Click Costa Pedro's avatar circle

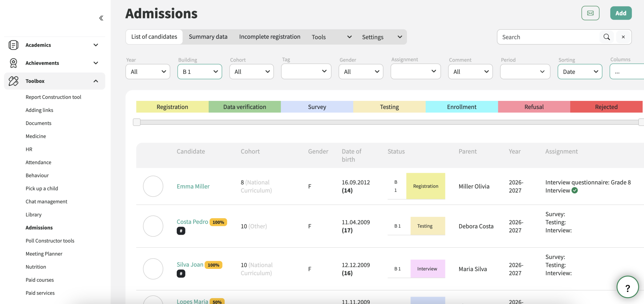pyautogui.click(x=153, y=226)
